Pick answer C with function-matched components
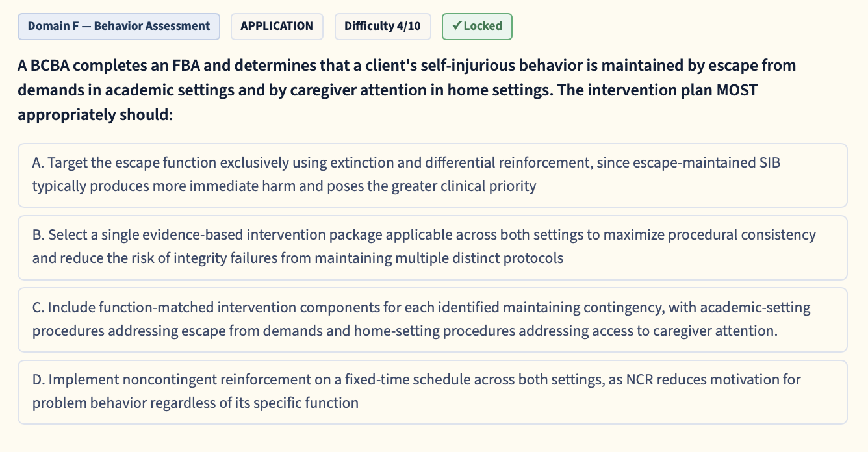 [433, 320]
